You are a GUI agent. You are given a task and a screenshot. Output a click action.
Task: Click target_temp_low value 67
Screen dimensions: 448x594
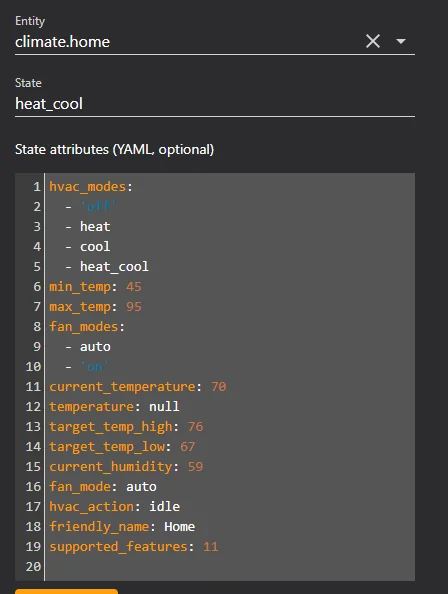pyautogui.click(x=187, y=447)
